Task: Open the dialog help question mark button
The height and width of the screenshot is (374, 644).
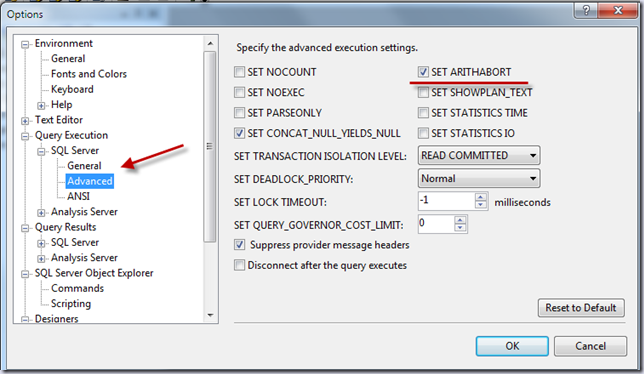Action: pyautogui.click(x=586, y=10)
